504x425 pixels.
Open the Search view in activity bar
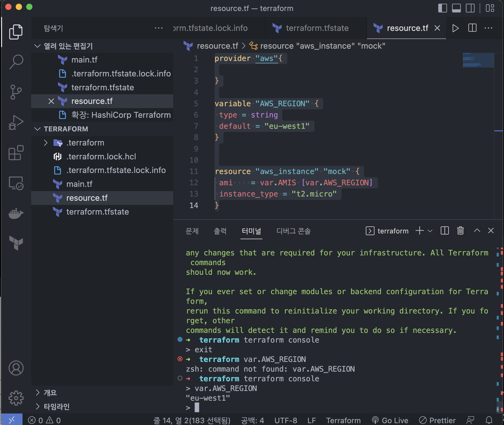(x=16, y=62)
